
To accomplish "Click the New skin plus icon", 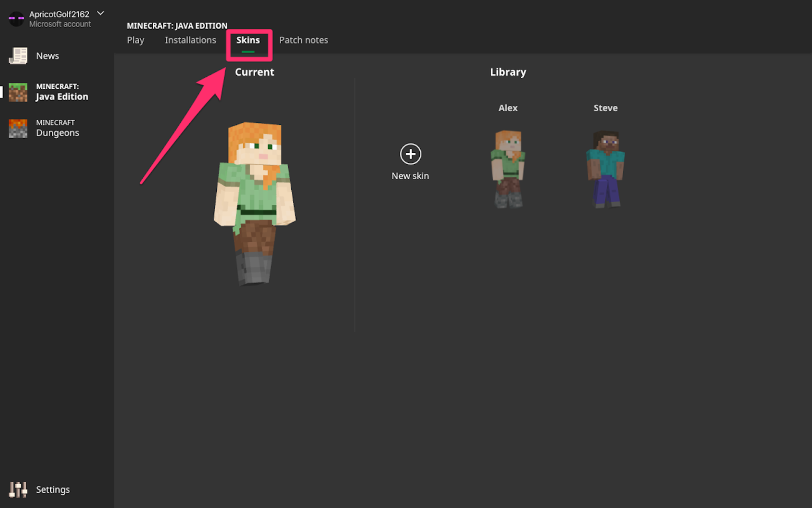I will tap(410, 154).
